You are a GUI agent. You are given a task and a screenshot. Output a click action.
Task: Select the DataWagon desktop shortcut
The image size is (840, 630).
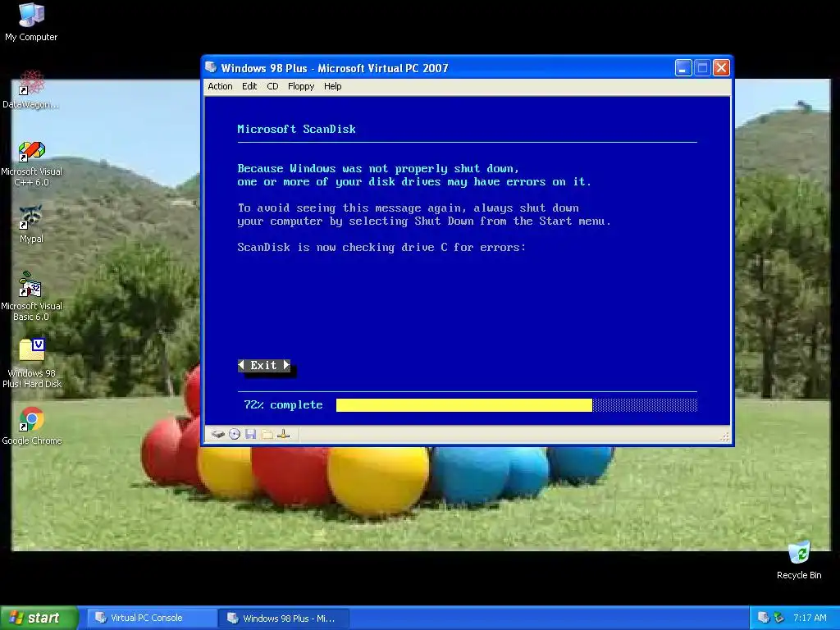(31, 90)
